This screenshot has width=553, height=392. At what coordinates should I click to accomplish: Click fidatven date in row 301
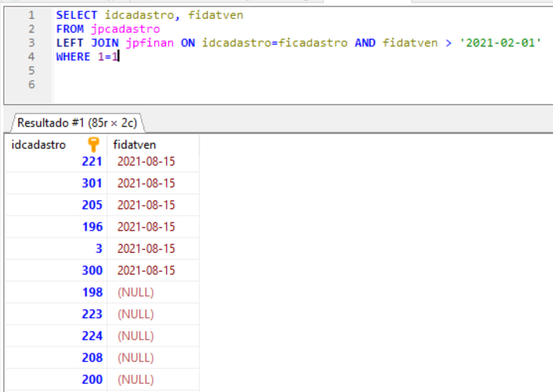click(x=146, y=183)
